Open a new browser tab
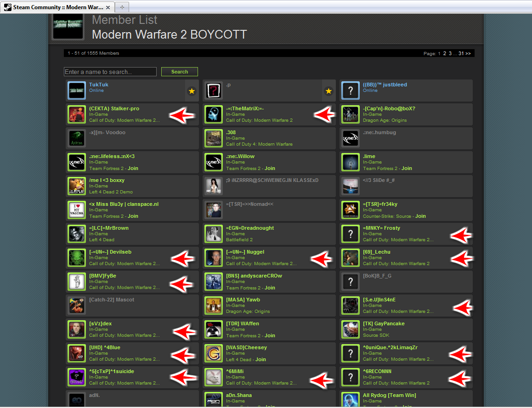The height and width of the screenshot is (408, 532). coord(122,7)
